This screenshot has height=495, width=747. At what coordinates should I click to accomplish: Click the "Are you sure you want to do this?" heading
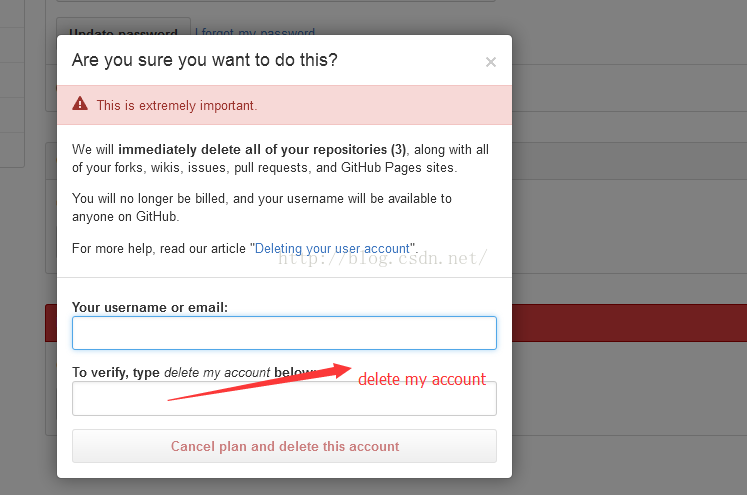[205, 60]
